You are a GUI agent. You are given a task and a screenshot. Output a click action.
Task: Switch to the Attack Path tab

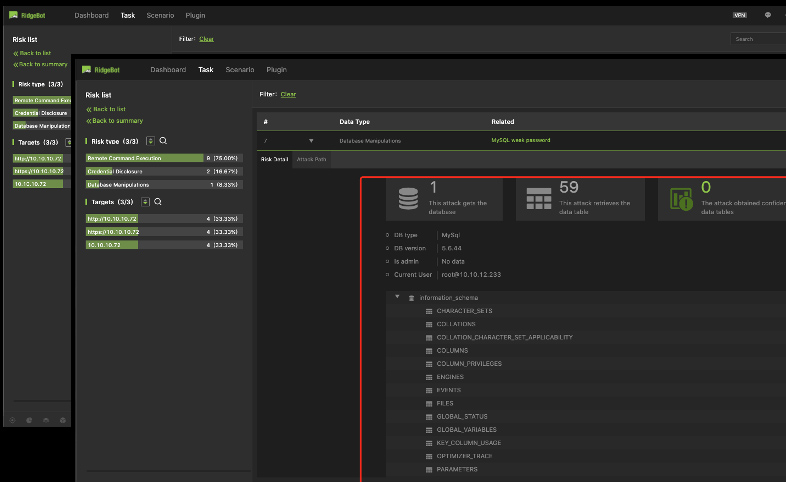(x=311, y=159)
